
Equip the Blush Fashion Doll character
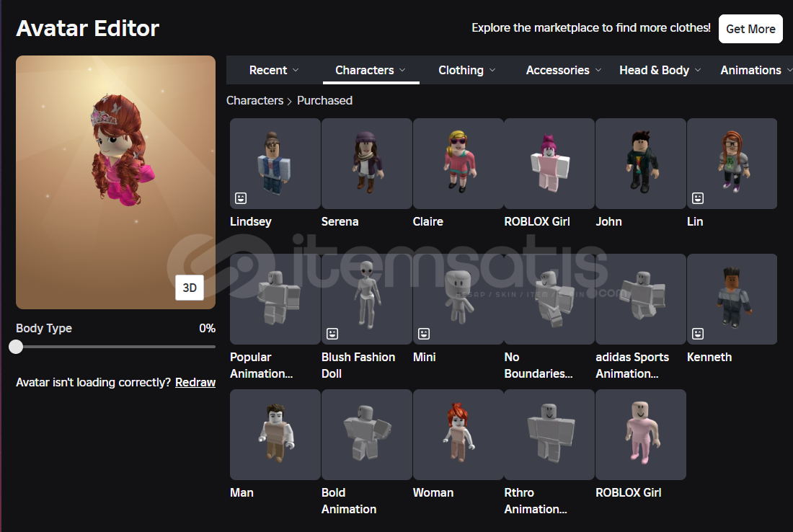pyautogui.click(x=367, y=299)
